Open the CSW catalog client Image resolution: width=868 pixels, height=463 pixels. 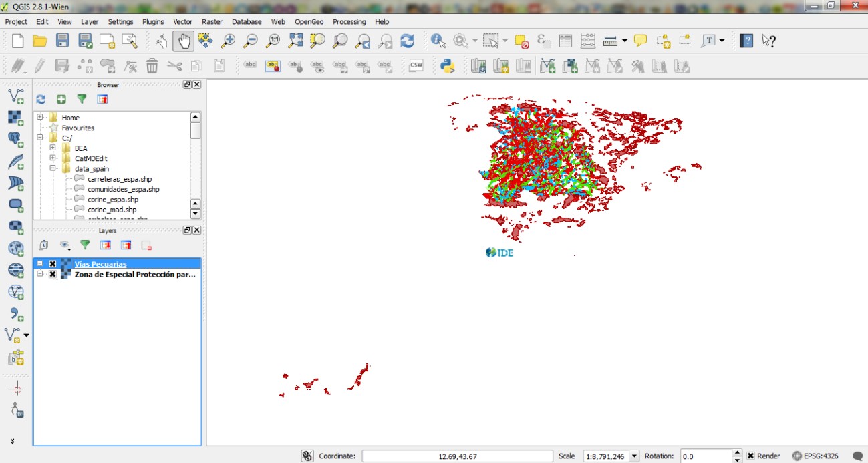pos(416,65)
